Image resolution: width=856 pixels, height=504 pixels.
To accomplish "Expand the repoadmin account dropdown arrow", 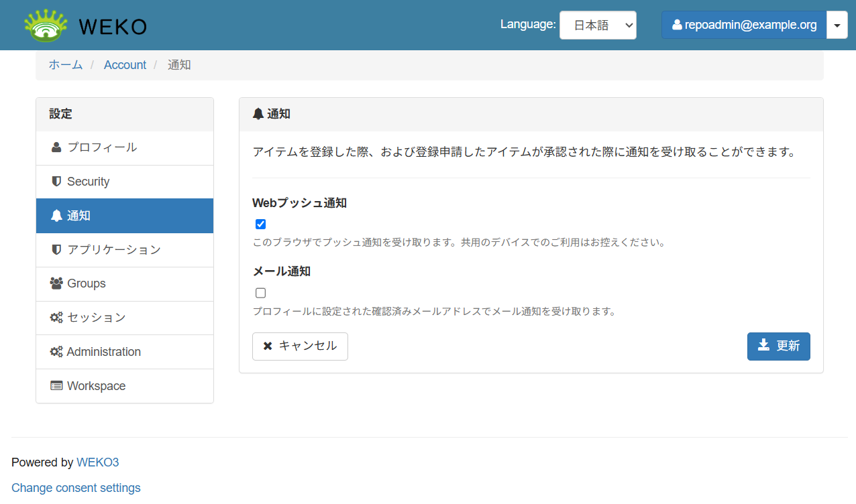I will [837, 24].
